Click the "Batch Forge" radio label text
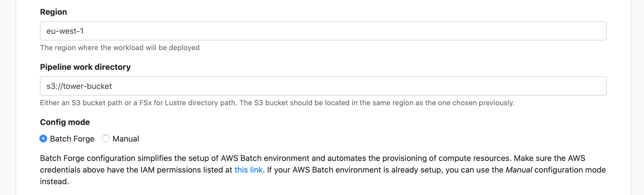Screen dimensions: 644x195 point(72,139)
